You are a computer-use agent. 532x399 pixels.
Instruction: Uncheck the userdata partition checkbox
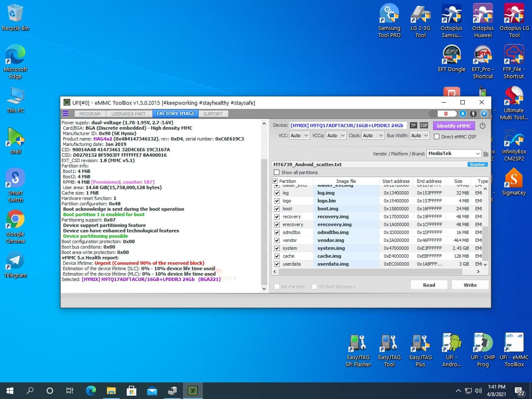point(277,264)
